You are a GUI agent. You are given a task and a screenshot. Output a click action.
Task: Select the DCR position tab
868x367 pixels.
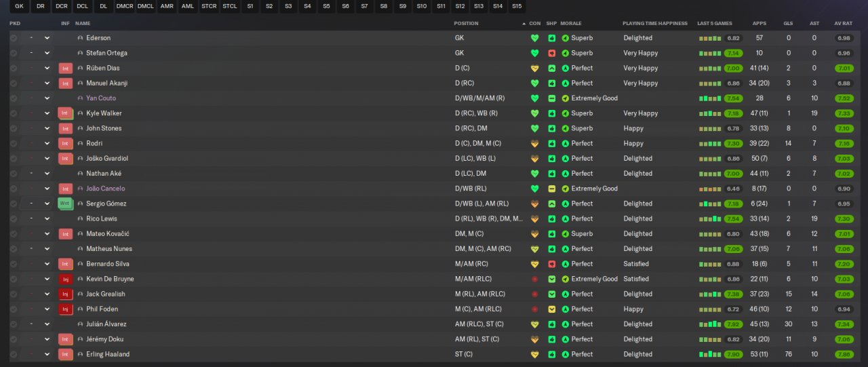point(62,6)
